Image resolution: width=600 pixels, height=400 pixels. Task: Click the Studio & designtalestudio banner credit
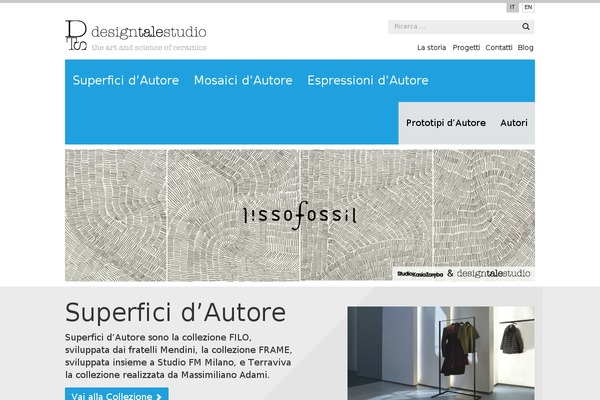tap(464, 273)
